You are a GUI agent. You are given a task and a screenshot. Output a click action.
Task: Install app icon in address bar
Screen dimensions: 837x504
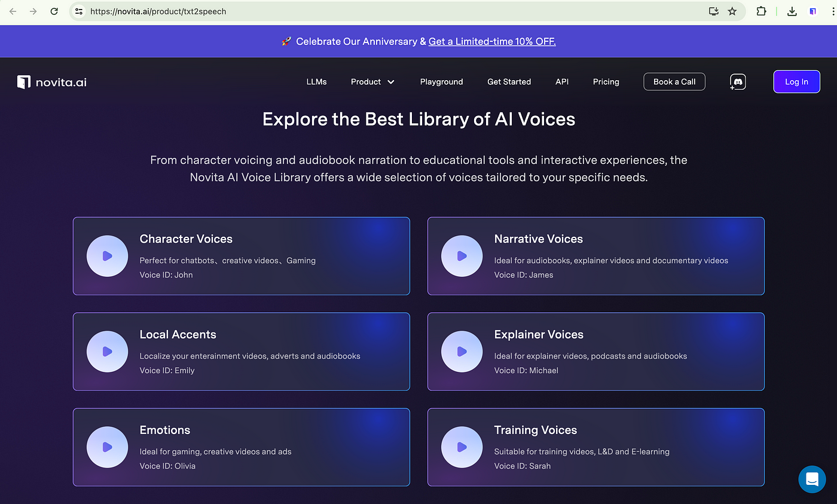click(713, 11)
